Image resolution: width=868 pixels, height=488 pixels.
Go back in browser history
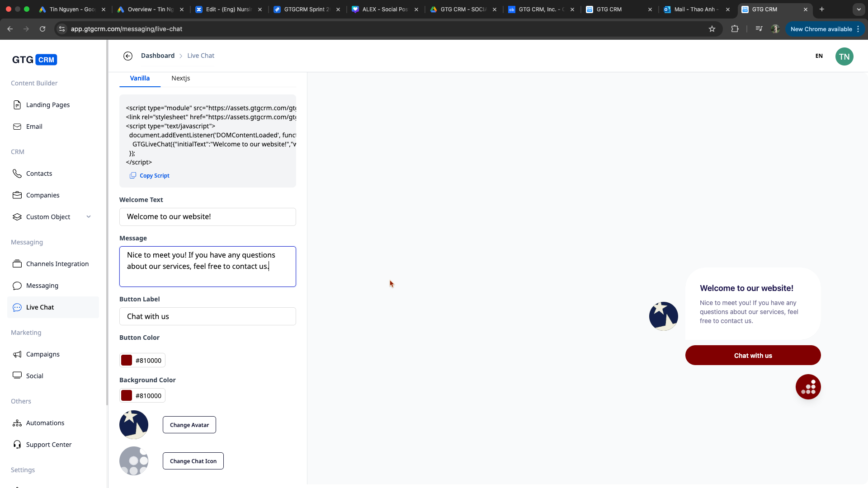pos(10,29)
